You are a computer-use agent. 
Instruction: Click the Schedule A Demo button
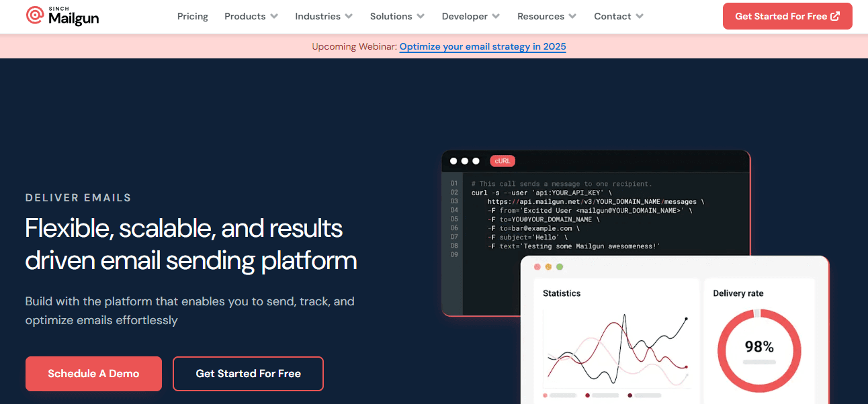[x=93, y=373]
